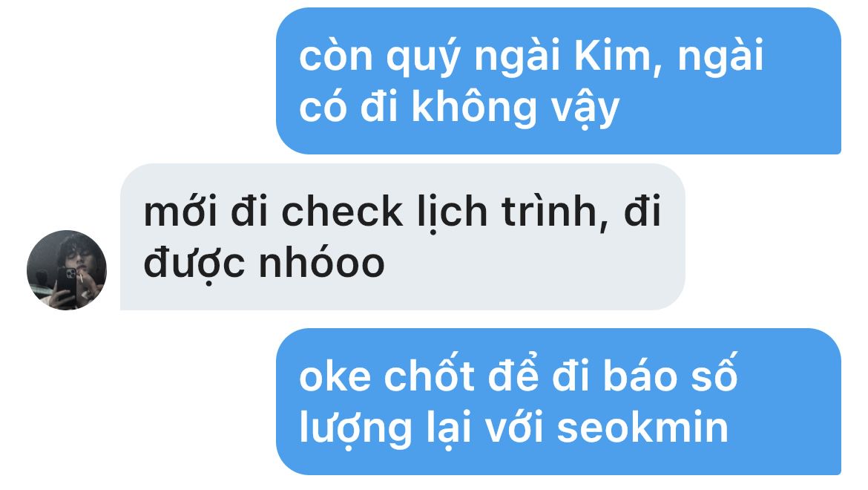Click 'được' in the gray reply bubble

194,264
